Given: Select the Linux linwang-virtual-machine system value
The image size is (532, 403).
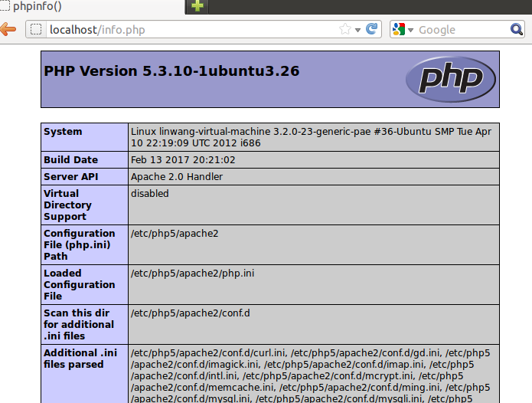Looking at the screenshot, I should [311, 137].
